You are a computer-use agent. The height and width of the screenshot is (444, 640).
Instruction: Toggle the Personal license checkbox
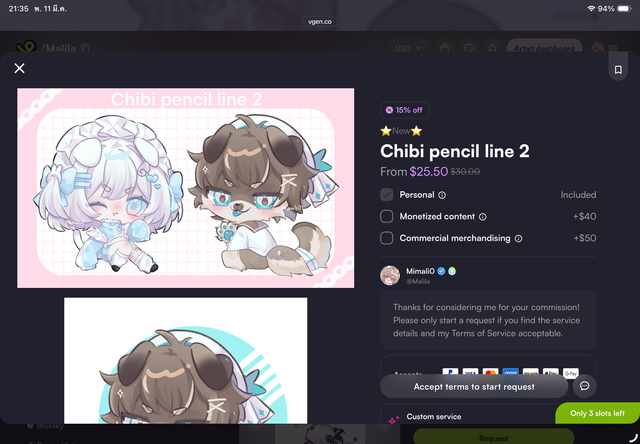pyautogui.click(x=387, y=195)
